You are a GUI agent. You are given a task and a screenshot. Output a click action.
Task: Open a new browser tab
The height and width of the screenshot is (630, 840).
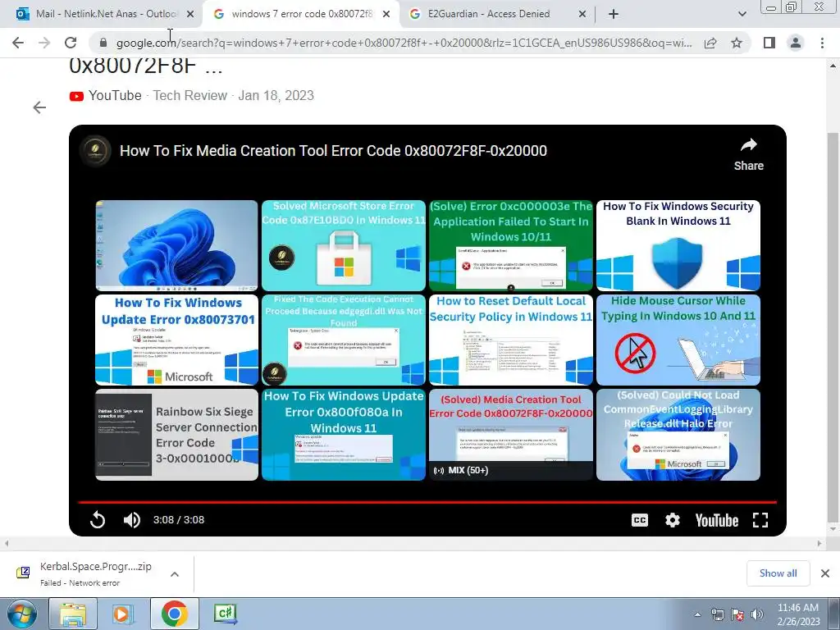pos(614,15)
